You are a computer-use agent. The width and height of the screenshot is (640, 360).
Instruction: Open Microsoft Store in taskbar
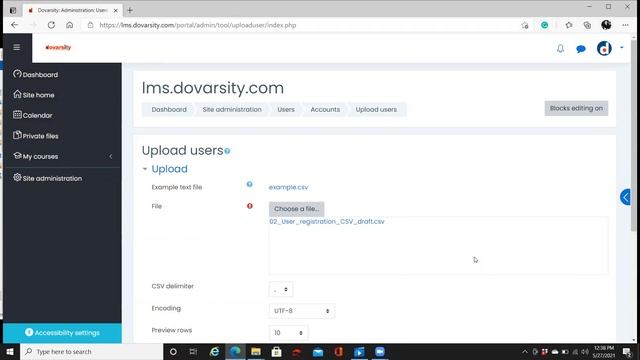pos(276,351)
